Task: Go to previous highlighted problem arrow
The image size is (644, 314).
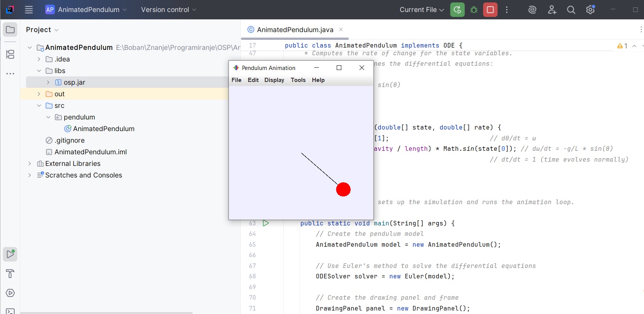Action: (634, 46)
